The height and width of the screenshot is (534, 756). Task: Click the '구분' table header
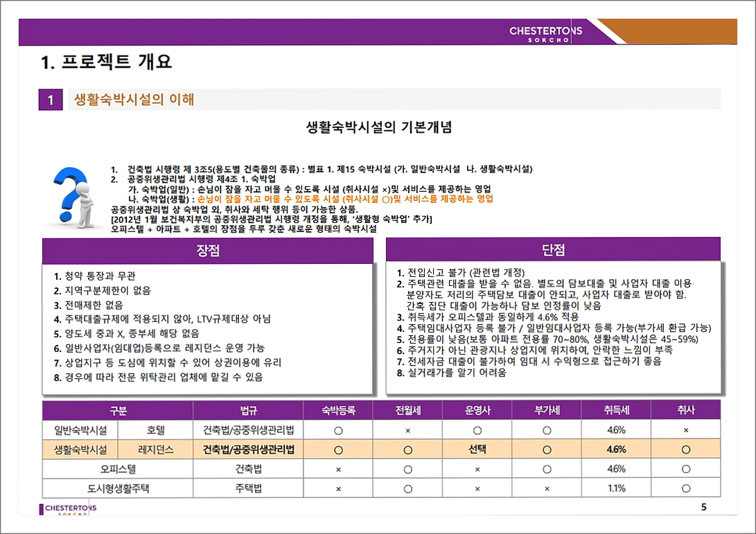click(118, 411)
